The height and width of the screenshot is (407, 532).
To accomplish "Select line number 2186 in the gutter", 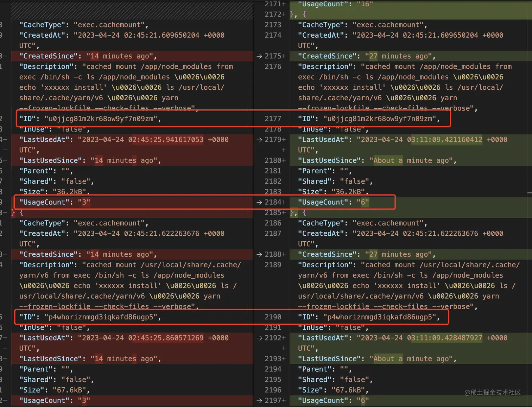I will point(273,223).
